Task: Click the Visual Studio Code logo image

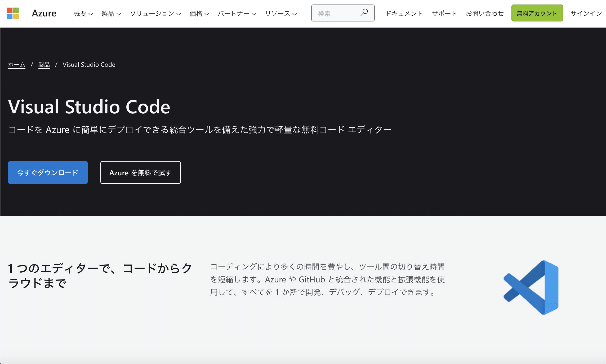Action: point(531,287)
